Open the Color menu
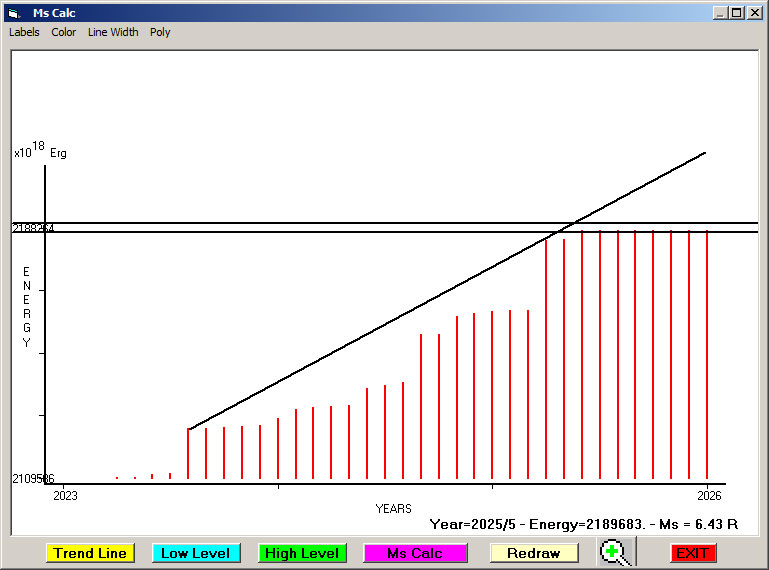The image size is (769, 570). 64,32
